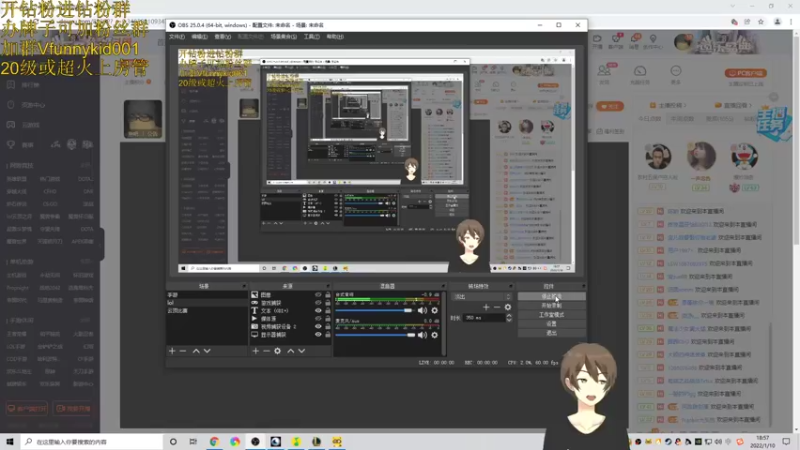Open the 查看(V) menu in OBS
Image resolution: width=800 pixels, height=450 pixels.
(222, 37)
